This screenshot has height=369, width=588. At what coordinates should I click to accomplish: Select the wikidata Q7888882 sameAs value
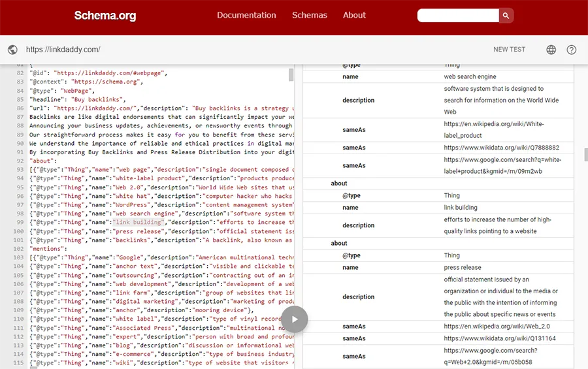coord(501,148)
